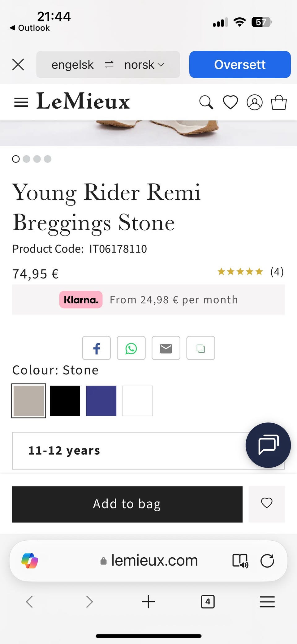Viewport: 297px width, 644px height.
Task: Tap Add to bag button
Action: [127, 504]
